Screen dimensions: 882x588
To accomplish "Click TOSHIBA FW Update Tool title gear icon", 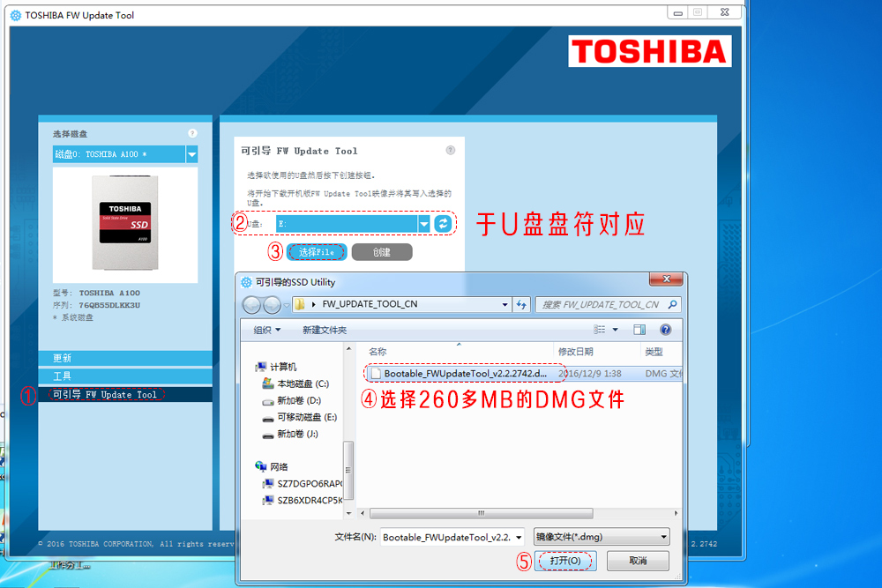I will (16, 15).
